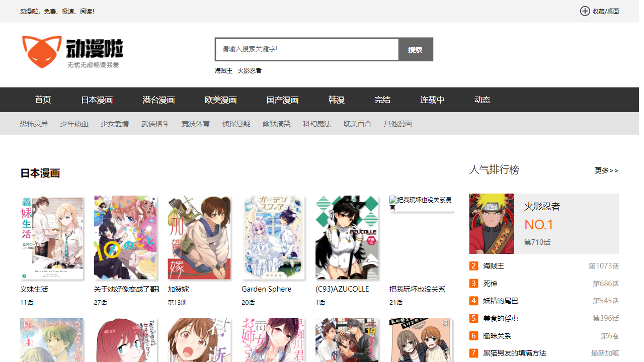Open 韩漫 navigation menu item
Image resolution: width=644 pixels, height=362 pixels.
pos(336,100)
